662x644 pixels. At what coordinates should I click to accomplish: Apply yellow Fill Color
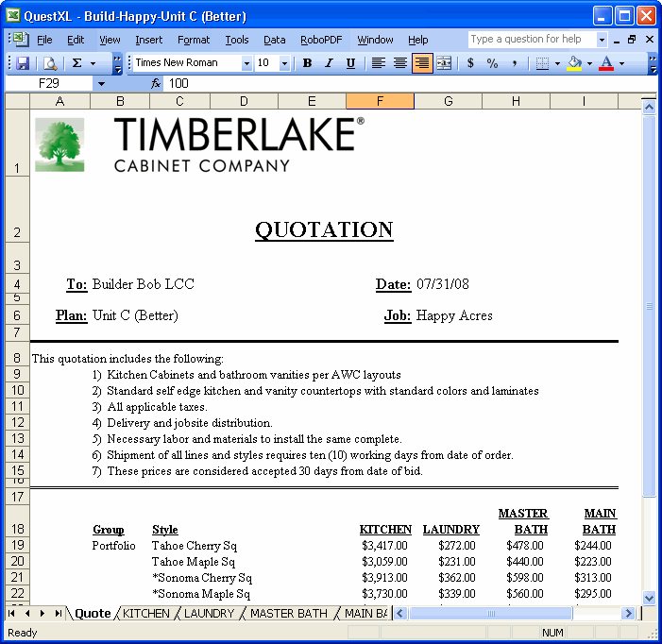pos(574,63)
